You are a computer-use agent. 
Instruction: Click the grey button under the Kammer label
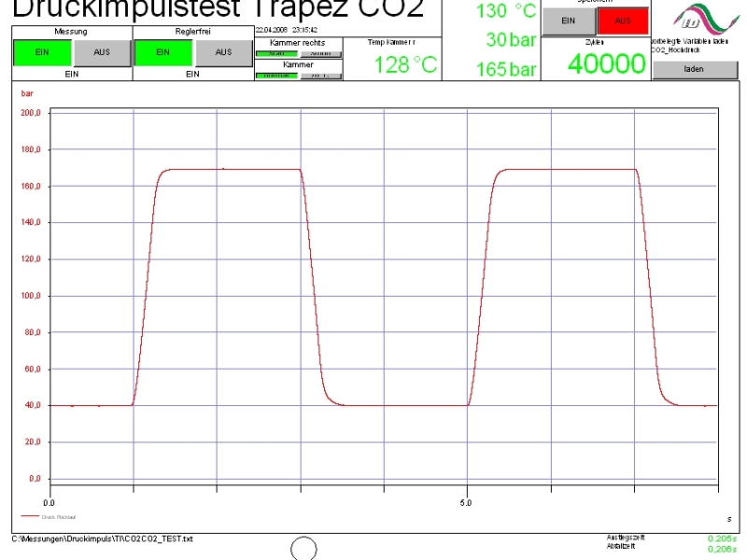pyautogui.click(x=320, y=76)
